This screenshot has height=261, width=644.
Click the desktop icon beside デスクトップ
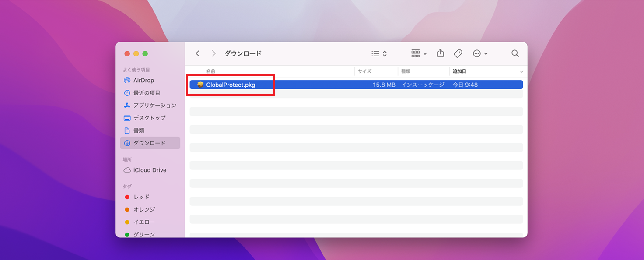pos(127,118)
